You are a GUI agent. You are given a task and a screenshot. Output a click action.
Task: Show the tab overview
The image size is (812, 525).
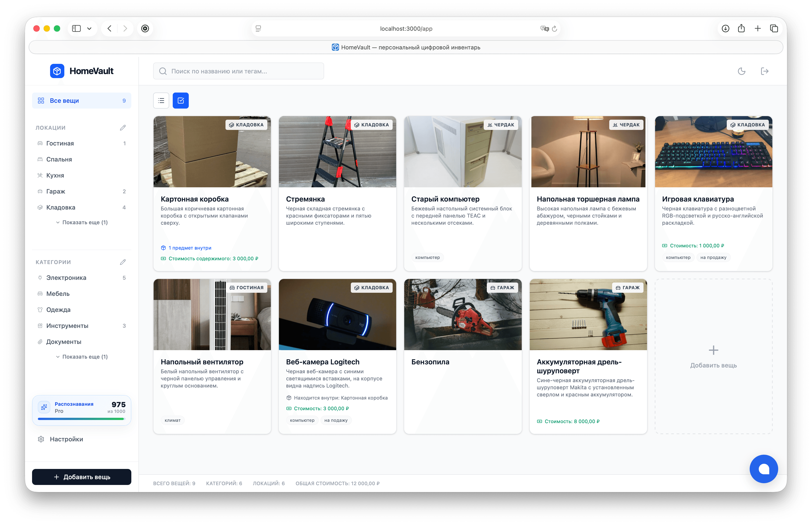(x=774, y=29)
